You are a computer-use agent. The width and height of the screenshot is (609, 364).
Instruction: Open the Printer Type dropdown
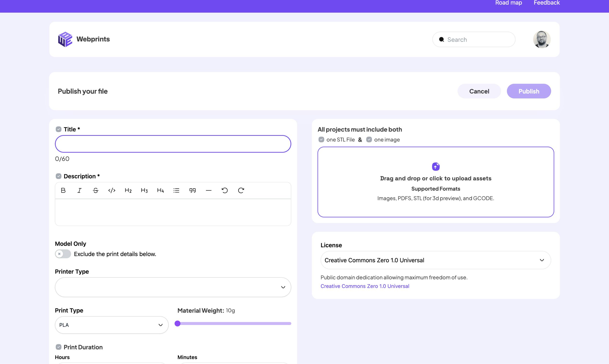click(173, 287)
